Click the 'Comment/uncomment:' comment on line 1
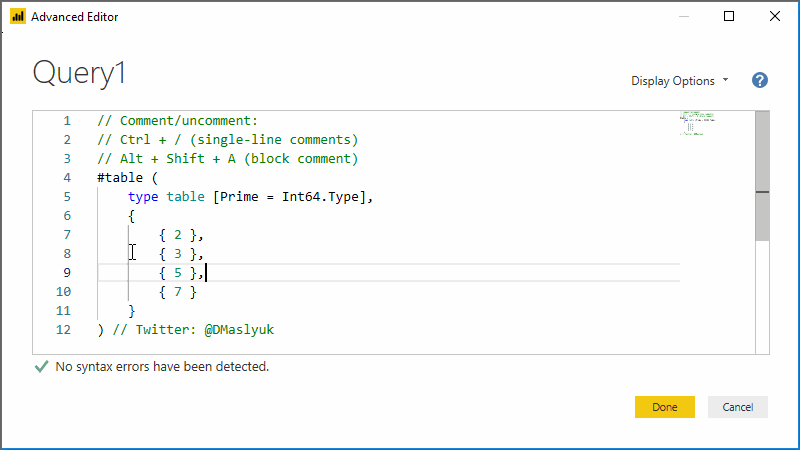 [189, 120]
